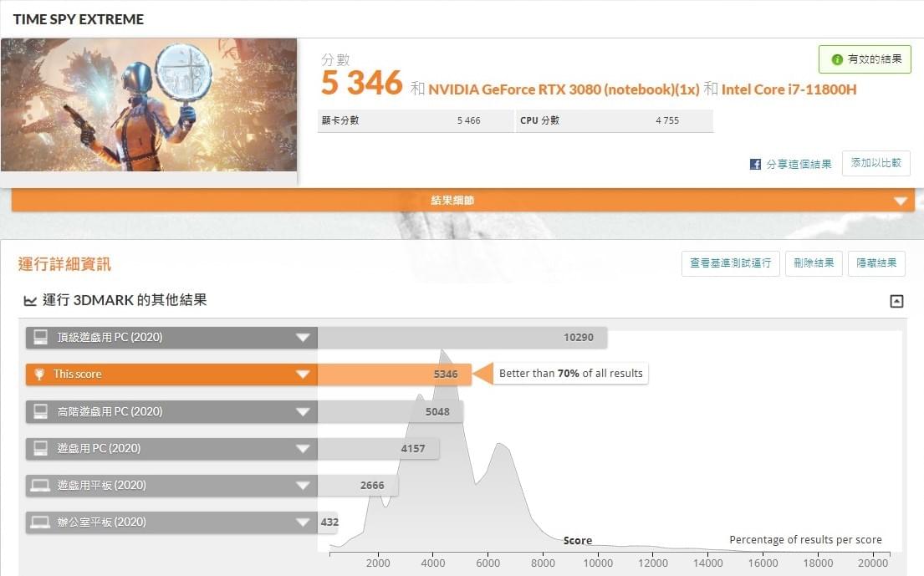Expand the 遊戲用 PC (2020) dropdown arrow

coord(303,449)
